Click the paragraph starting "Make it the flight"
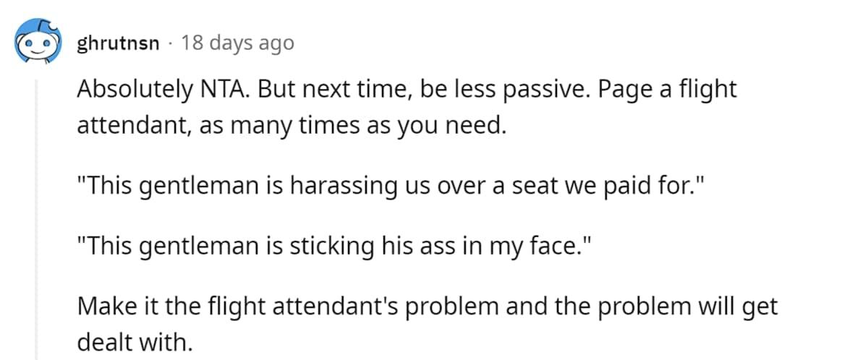 click(427, 307)
